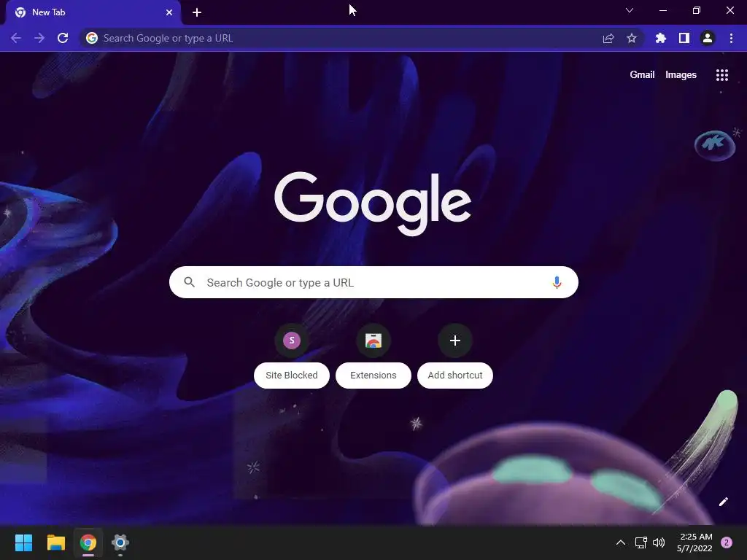Click the forward navigation arrow
Viewport: 747px width, 560px height.
click(x=39, y=38)
